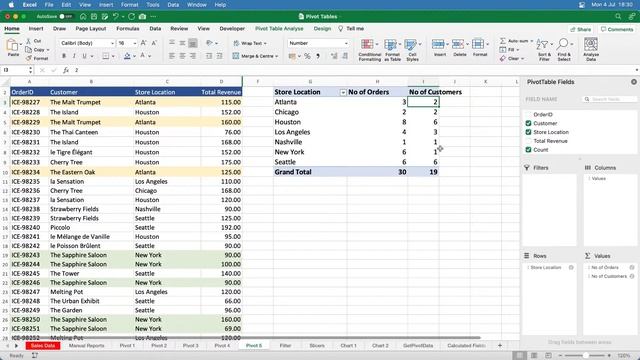Apply underline formatting
The height and width of the screenshot is (360, 640).
pos(84,56)
